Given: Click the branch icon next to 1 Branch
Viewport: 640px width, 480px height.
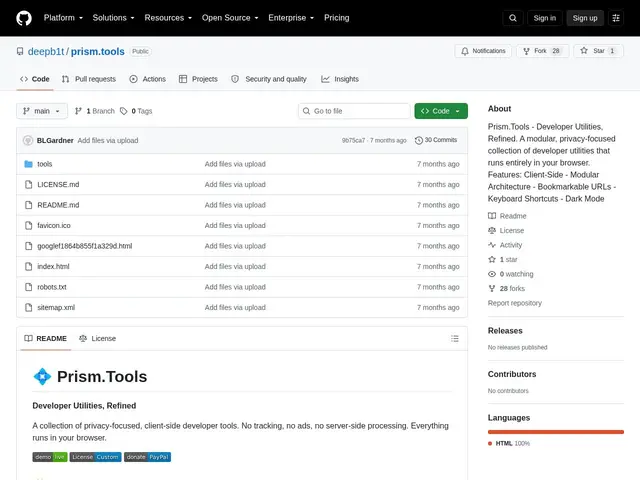Looking at the screenshot, I should [x=78, y=111].
